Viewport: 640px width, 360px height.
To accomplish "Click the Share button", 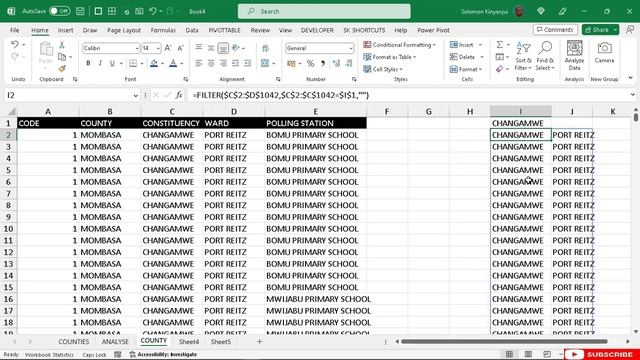I will 597,30.
